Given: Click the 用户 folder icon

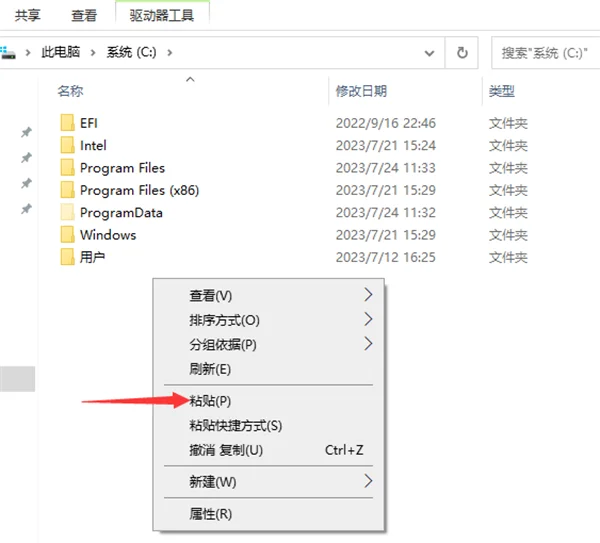Looking at the screenshot, I should [x=67, y=257].
